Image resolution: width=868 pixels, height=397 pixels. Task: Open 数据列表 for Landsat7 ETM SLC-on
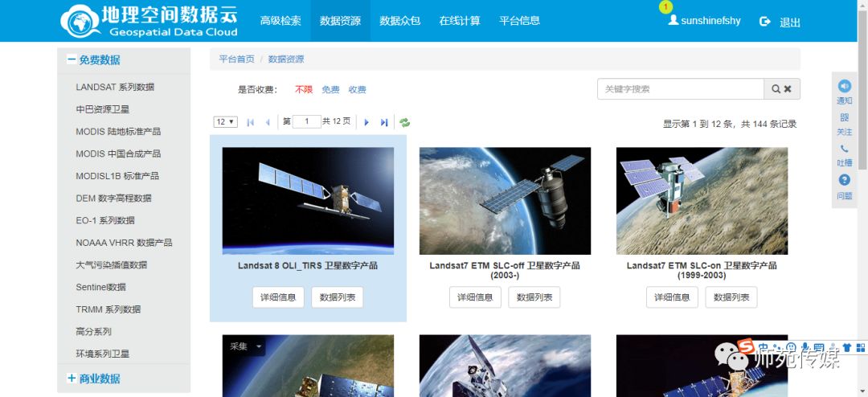(x=731, y=297)
